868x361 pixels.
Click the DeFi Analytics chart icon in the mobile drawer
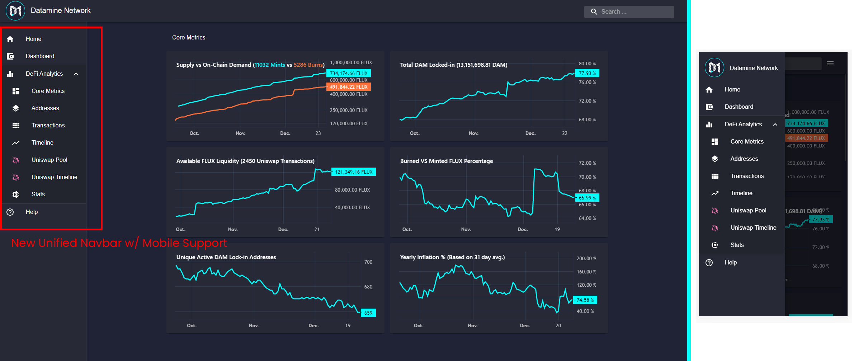pos(709,125)
